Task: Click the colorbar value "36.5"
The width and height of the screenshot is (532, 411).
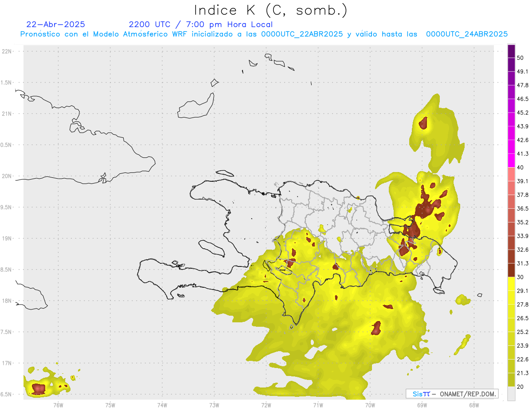Action: point(523,208)
